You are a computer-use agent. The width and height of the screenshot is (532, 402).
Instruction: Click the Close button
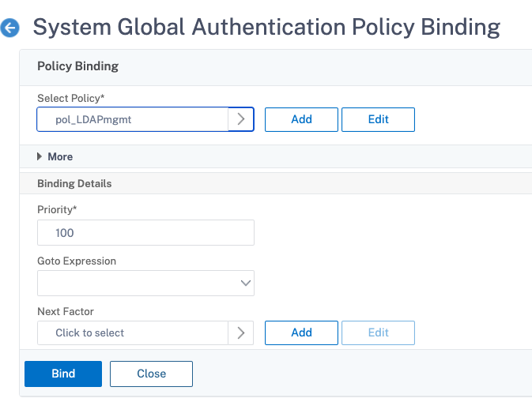151,374
